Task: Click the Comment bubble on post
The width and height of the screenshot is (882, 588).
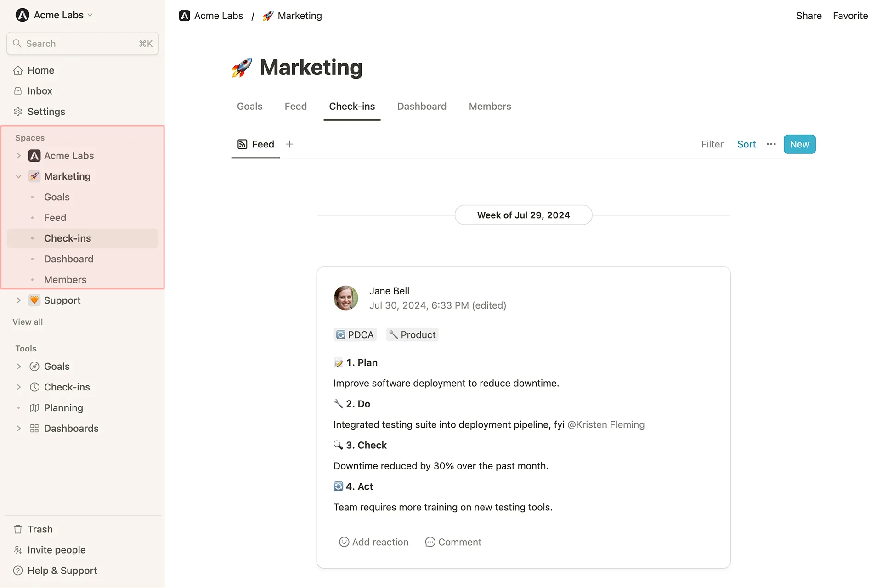Action: [x=430, y=542]
